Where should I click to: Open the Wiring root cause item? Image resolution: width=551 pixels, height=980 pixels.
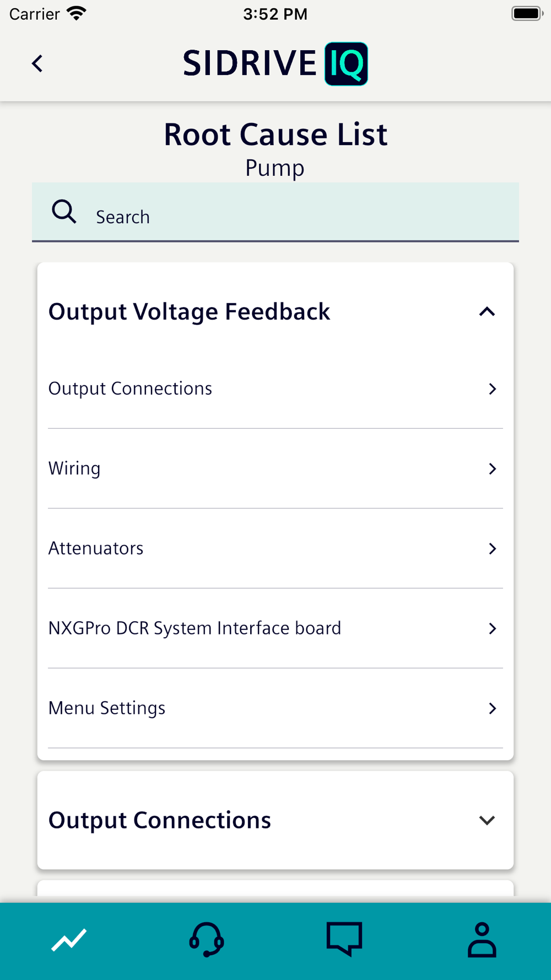coord(74,469)
